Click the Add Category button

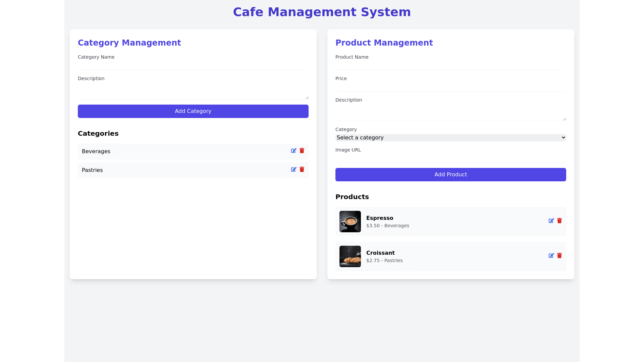pos(193,111)
